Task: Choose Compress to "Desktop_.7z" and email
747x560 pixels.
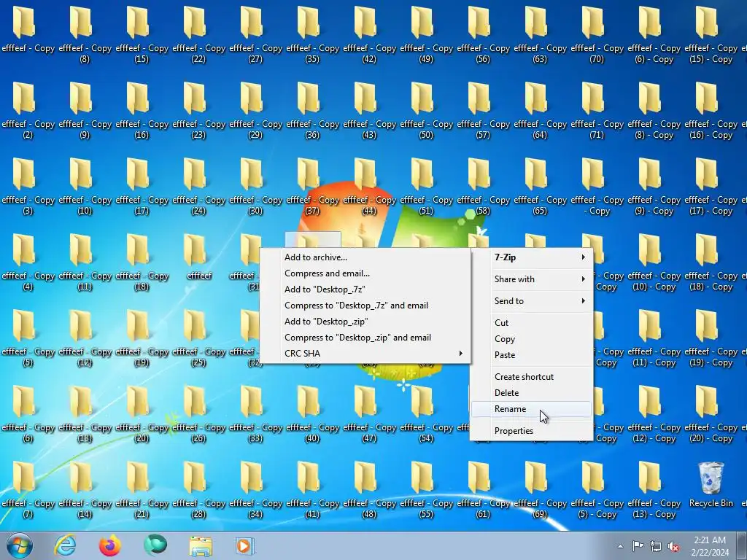Action: point(365,306)
